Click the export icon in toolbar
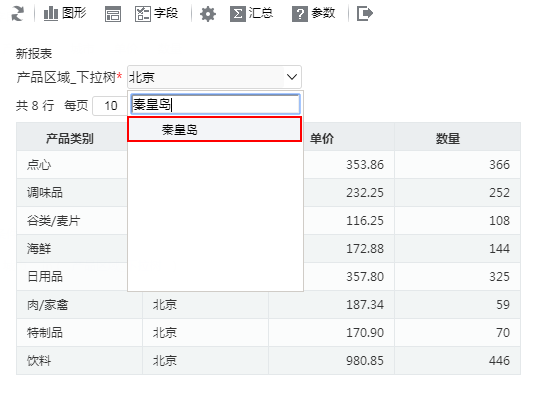Image resolution: width=555 pixels, height=402 pixels. coord(365,14)
